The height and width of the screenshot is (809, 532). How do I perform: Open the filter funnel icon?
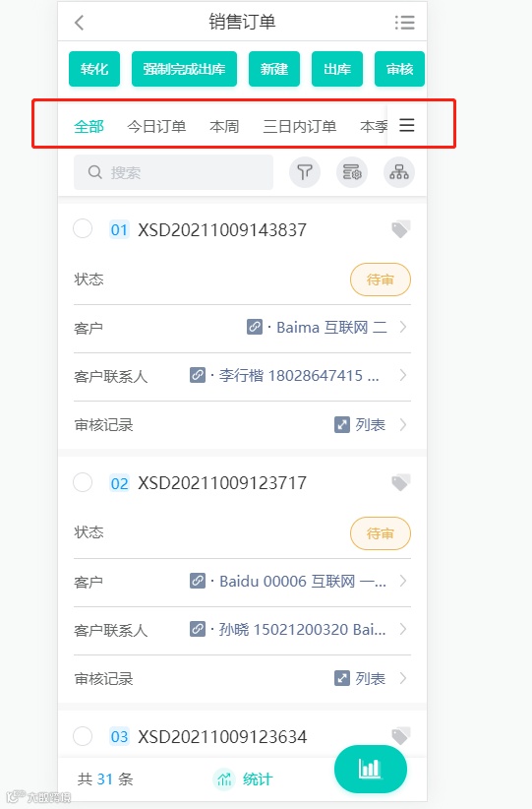[x=305, y=172]
